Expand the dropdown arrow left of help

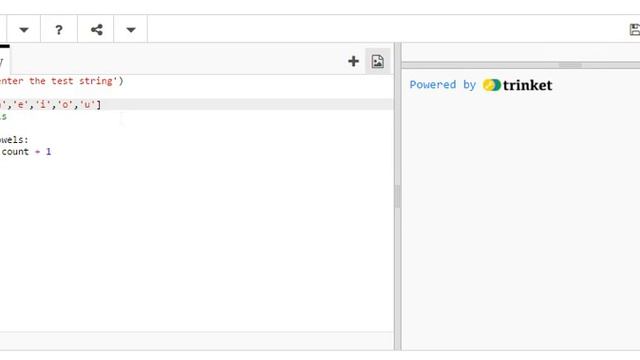[24, 29]
